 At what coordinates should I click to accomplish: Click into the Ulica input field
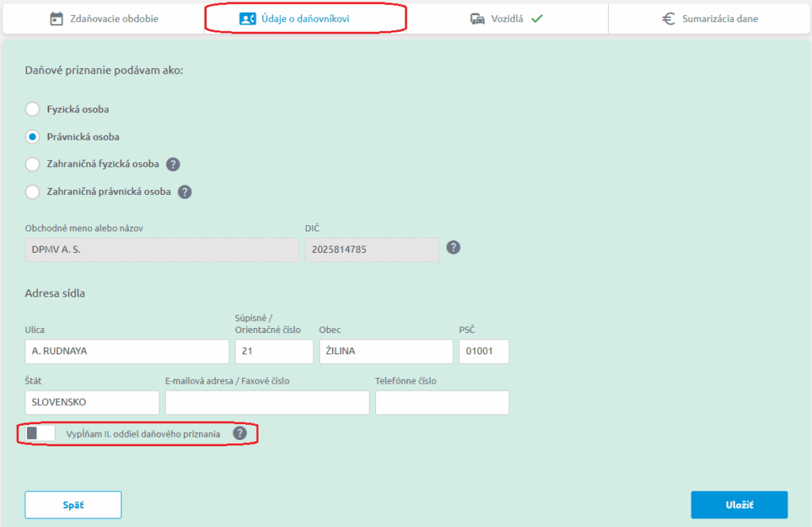(127, 352)
